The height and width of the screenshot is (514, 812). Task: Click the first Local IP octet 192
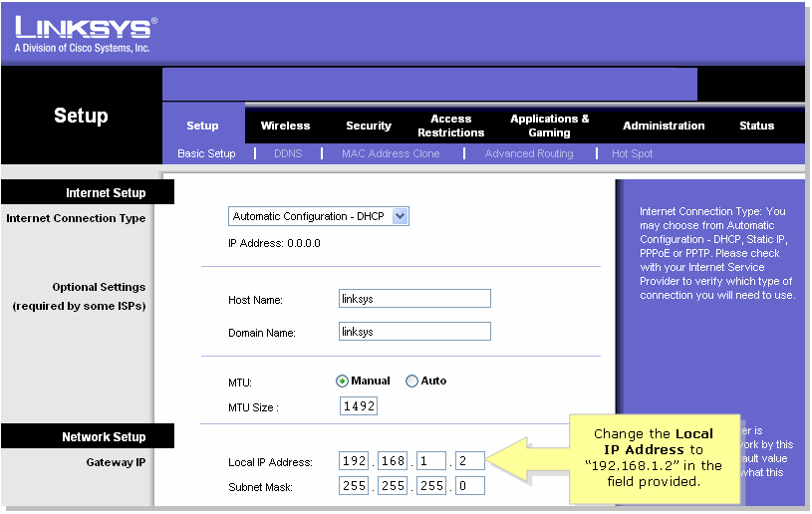[x=354, y=460]
